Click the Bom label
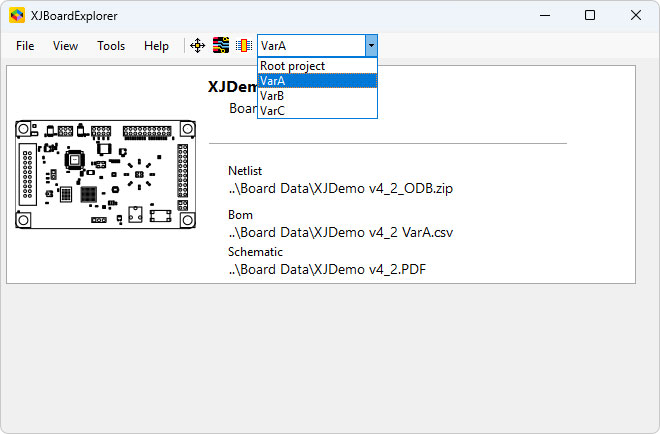 pyautogui.click(x=240, y=215)
